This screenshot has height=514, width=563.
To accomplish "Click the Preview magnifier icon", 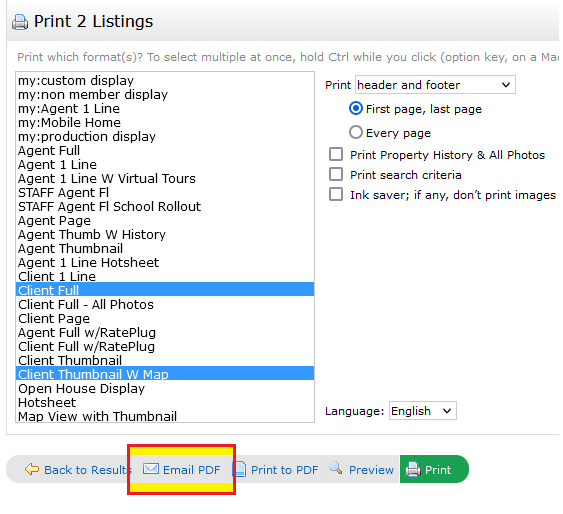I will pyautogui.click(x=336, y=468).
